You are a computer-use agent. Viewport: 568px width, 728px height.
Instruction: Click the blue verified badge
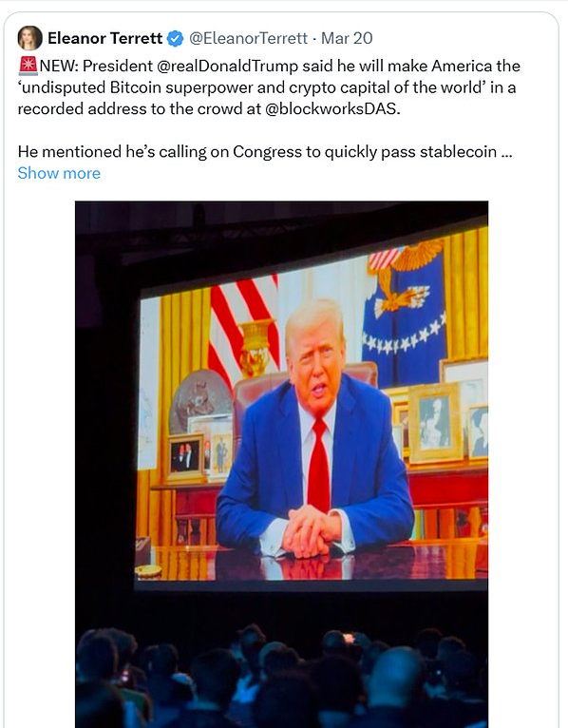click(175, 39)
